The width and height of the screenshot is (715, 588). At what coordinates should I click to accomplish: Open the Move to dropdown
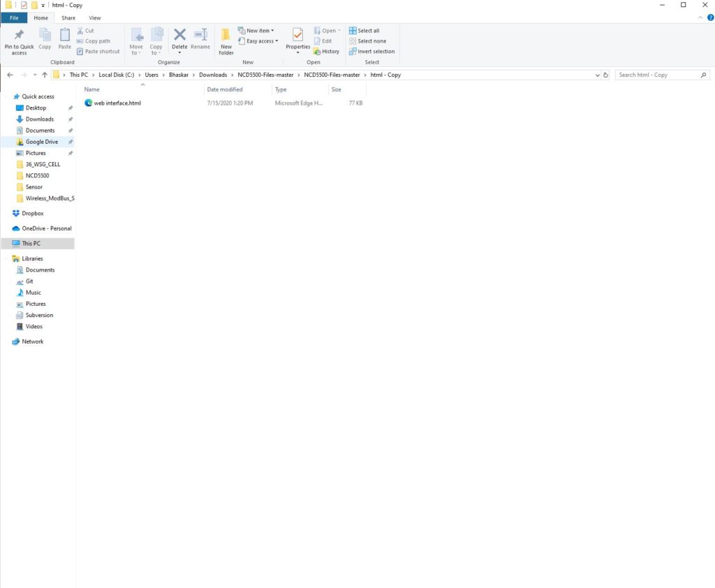136,42
